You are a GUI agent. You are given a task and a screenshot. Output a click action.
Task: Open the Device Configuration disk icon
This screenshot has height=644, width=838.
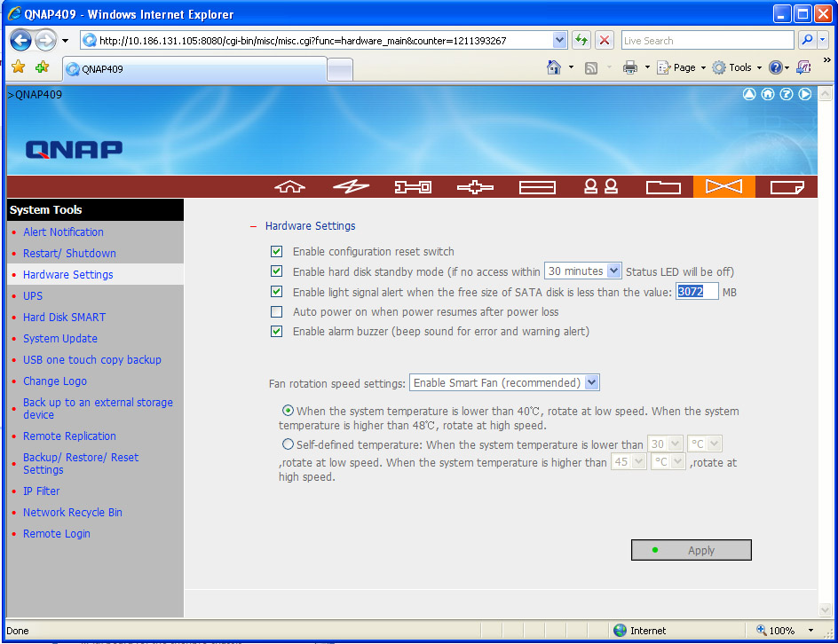pyautogui.click(x=537, y=187)
